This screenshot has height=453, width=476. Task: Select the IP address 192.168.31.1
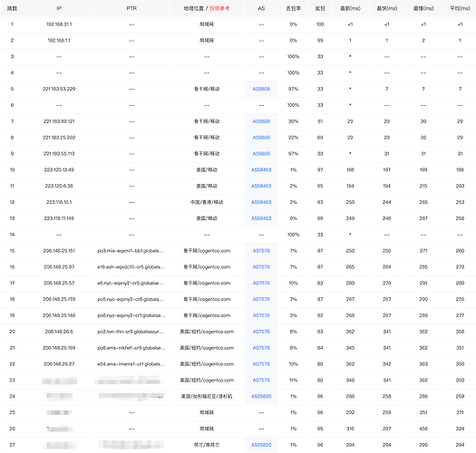pos(59,24)
